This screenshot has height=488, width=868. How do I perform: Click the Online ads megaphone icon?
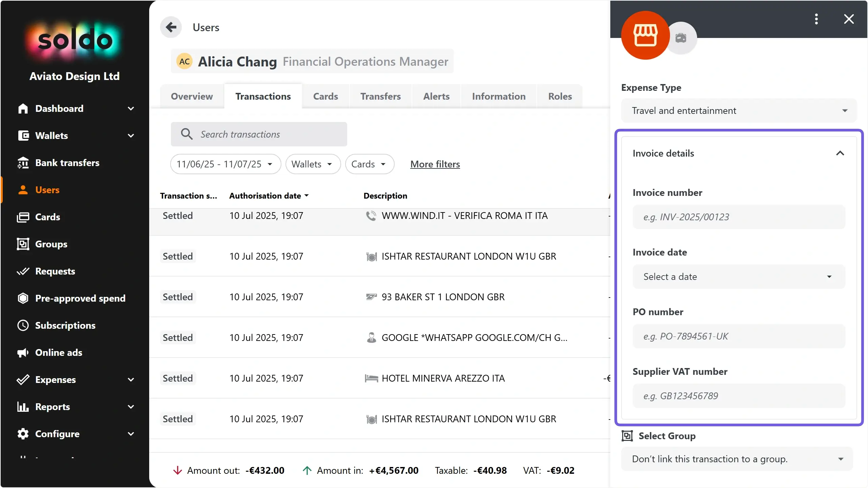23,352
